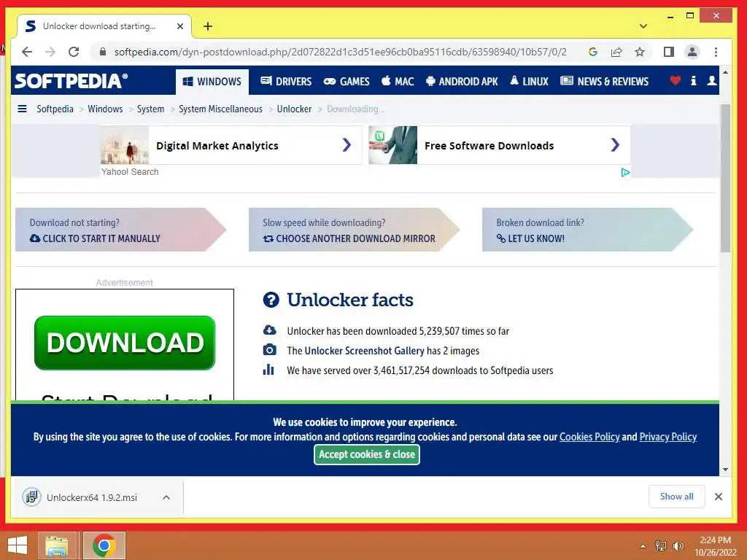
Task: Click chevron on Digital Market Analytics ad
Action: [x=347, y=145]
